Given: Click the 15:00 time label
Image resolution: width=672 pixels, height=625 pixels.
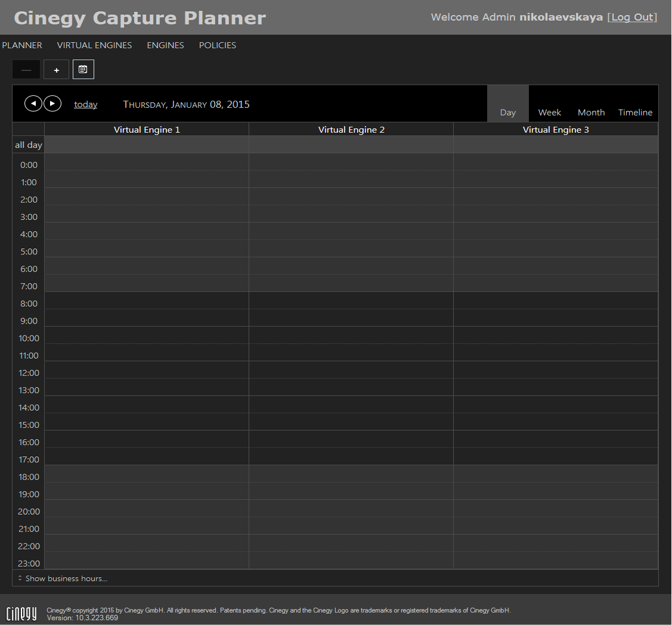Looking at the screenshot, I should pyautogui.click(x=29, y=425).
